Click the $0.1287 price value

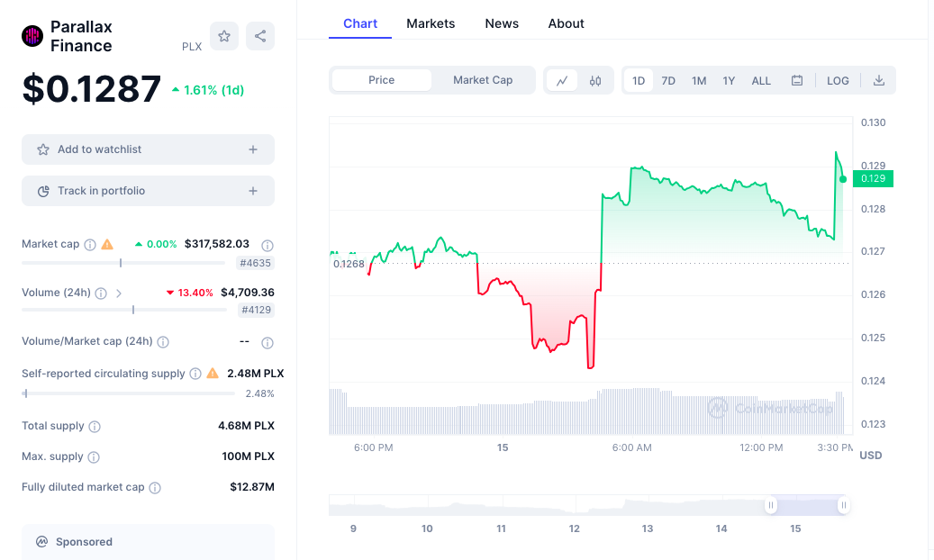92,89
